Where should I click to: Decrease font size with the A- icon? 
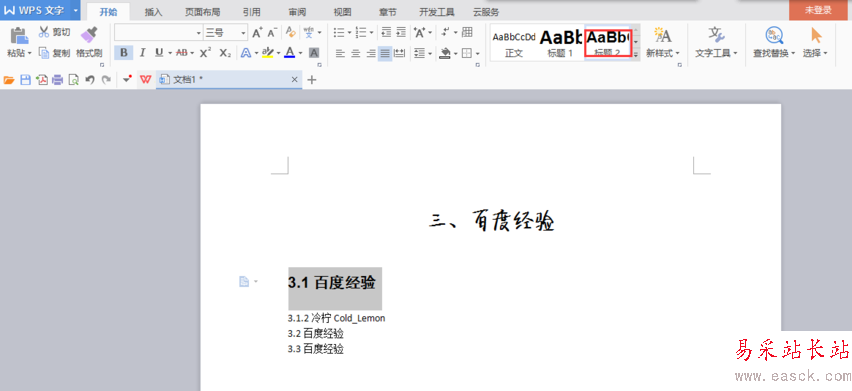pos(273,33)
